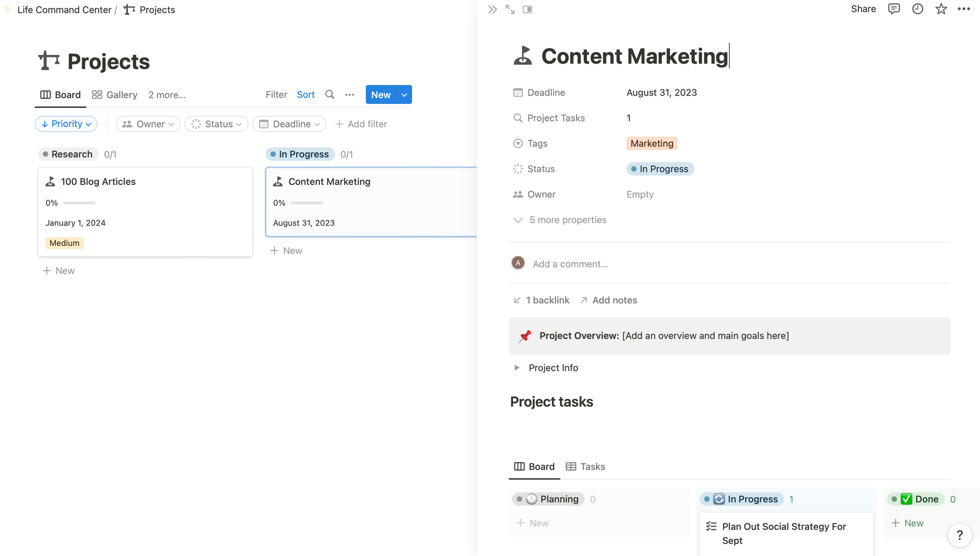Collapse the side peek with double-chevron icon
The width and height of the screenshot is (980, 556).
pyautogui.click(x=492, y=9)
